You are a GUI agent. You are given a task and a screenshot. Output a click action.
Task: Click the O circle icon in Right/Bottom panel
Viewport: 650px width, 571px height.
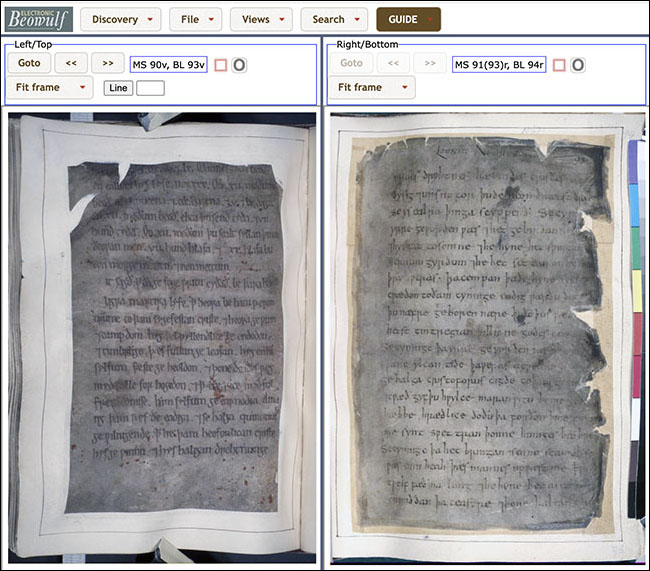[577, 65]
